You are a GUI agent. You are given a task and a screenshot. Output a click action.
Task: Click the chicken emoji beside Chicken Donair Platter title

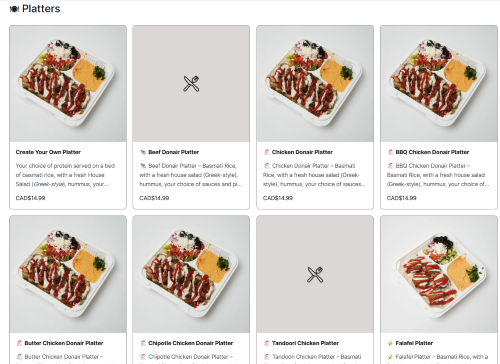coord(267,152)
